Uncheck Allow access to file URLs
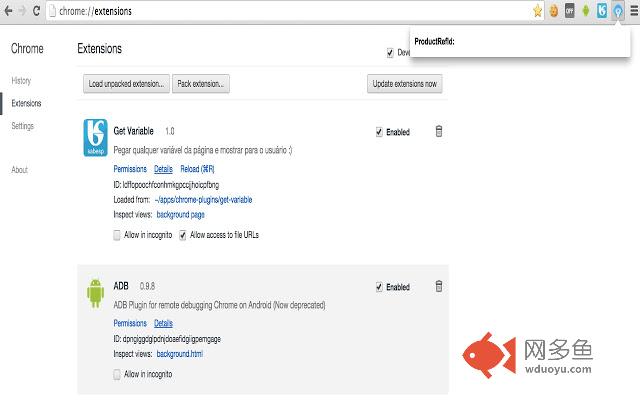This screenshot has height=400, width=640. click(182, 235)
